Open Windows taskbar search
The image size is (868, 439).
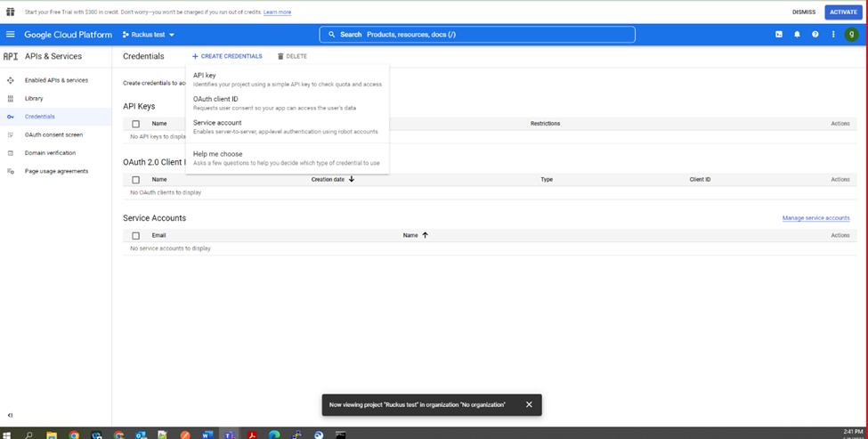[x=28, y=435]
